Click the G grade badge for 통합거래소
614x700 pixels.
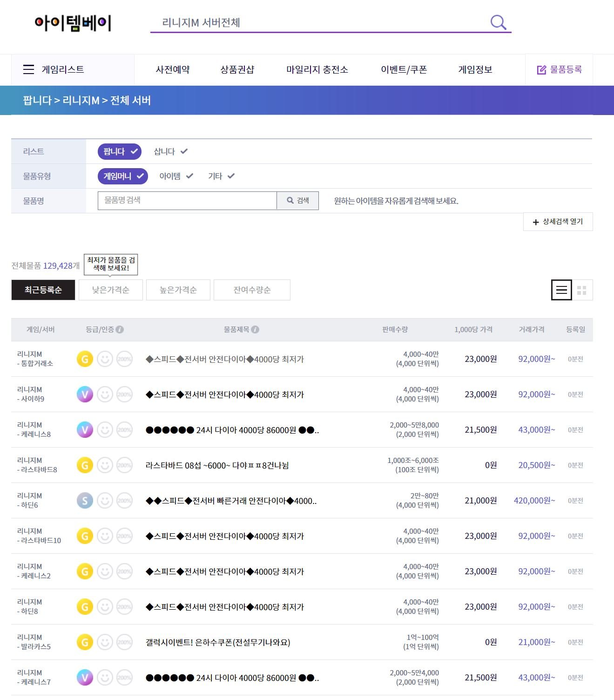(x=85, y=359)
